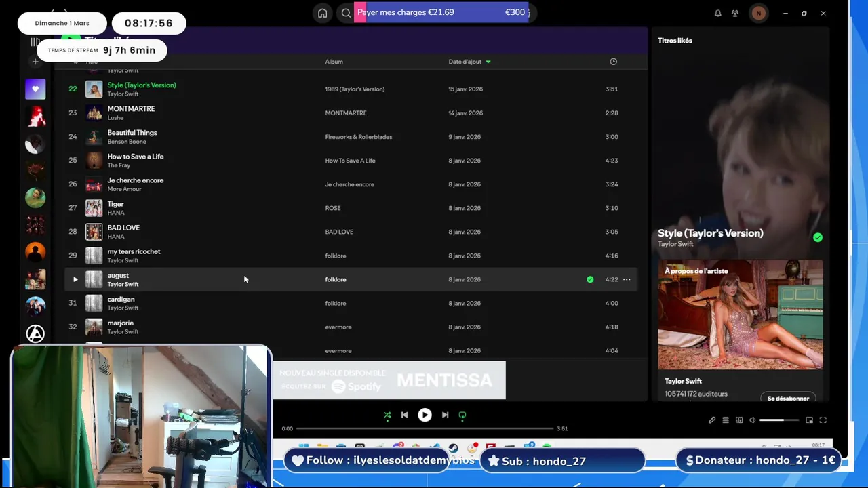Open the connect to a device icon
This screenshot has width=868, height=488.
coord(739,420)
